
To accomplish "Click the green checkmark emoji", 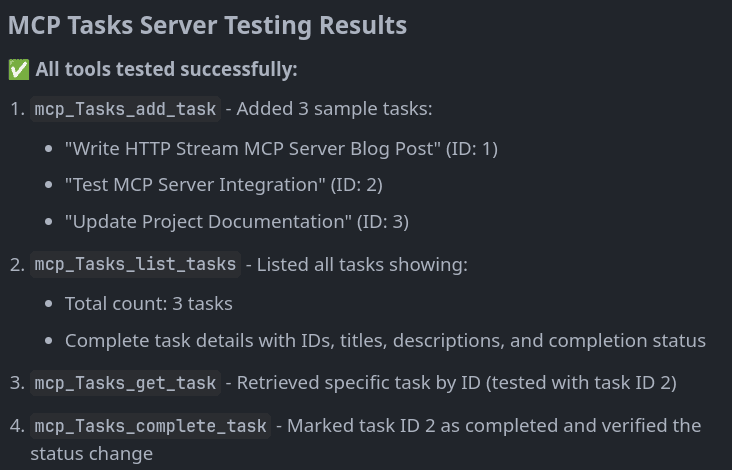I will 18,70.
